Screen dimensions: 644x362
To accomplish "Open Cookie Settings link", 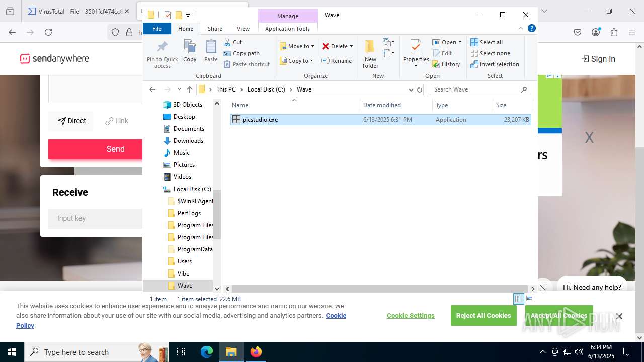I will [x=411, y=316].
